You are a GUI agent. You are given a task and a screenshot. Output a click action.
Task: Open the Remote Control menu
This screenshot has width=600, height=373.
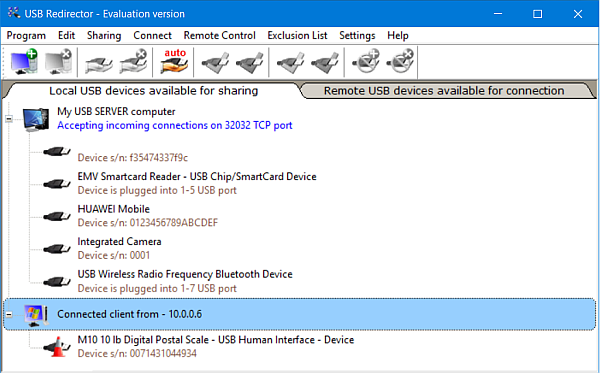(219, 36)
